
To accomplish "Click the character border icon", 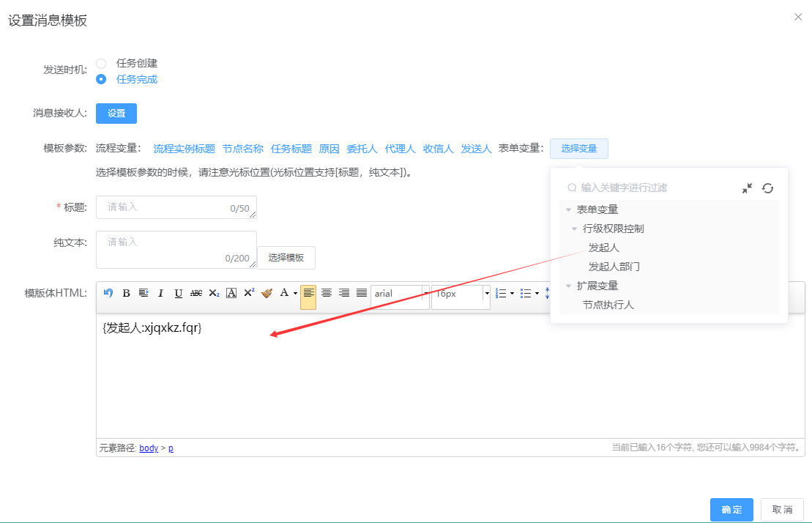I will pyautogui.click(x=231, y=293).
